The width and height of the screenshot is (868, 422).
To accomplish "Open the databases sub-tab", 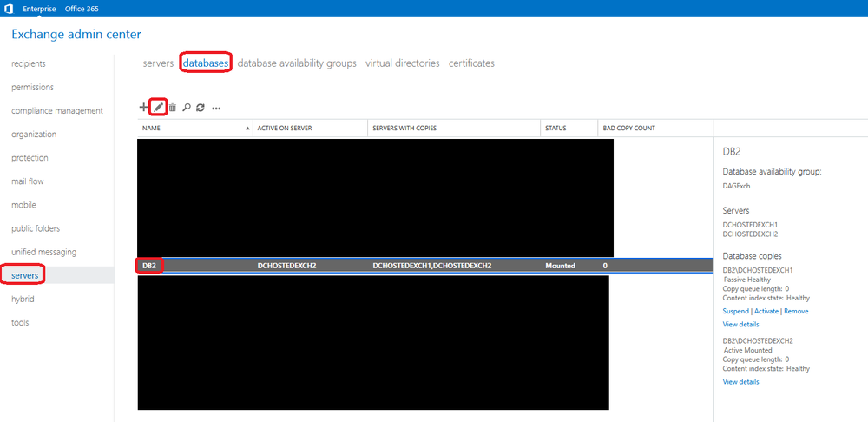I will [x=206, y=63].
